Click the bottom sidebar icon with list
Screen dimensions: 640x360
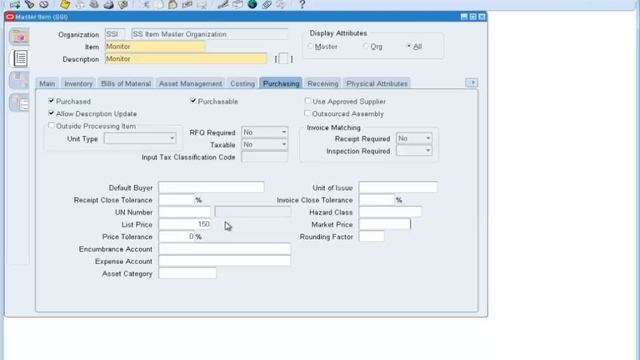coord(19,102)
